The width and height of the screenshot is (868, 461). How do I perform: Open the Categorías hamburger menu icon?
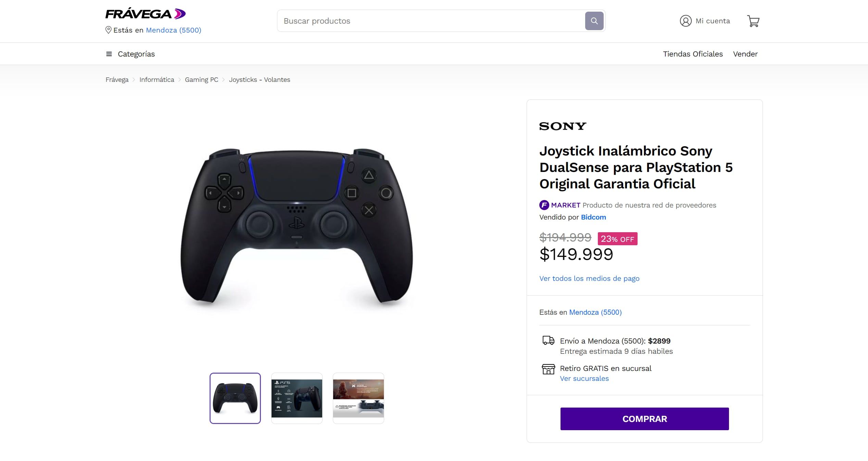pyautogui.click(x=108, y=54)
